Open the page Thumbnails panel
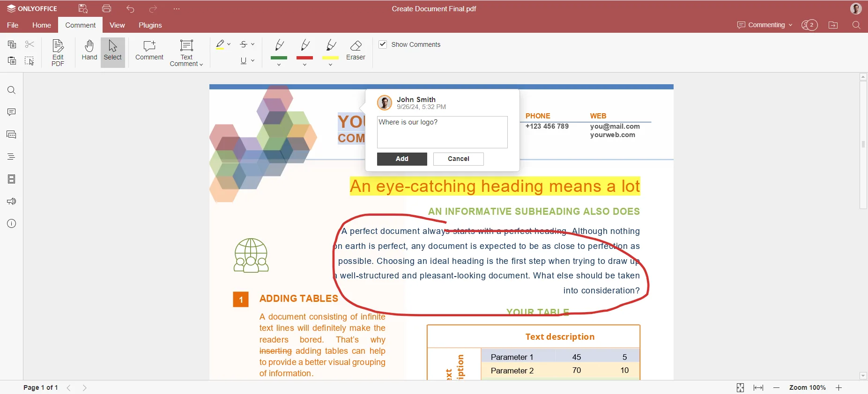This screenshot has width=868, height=394. (x=12, y=179)
